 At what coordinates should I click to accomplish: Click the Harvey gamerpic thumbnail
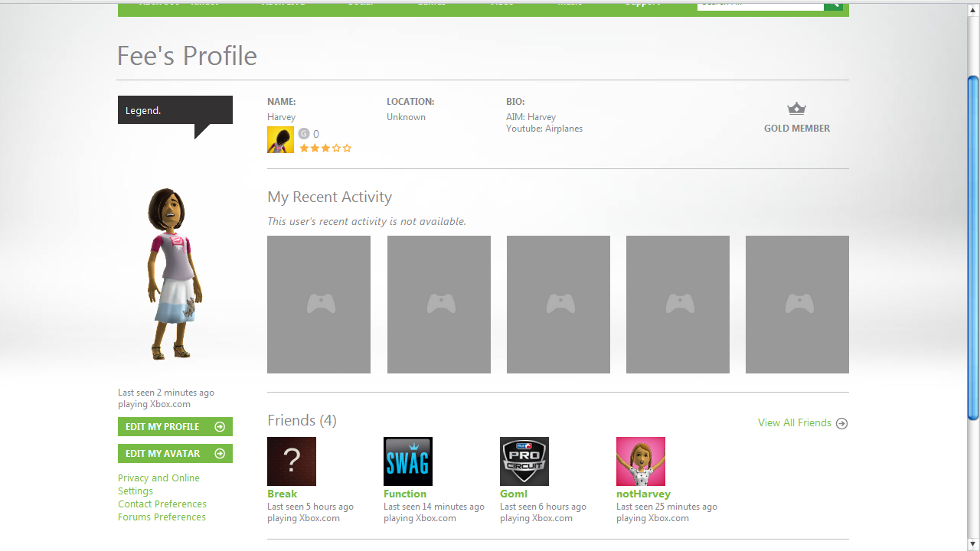280,140
